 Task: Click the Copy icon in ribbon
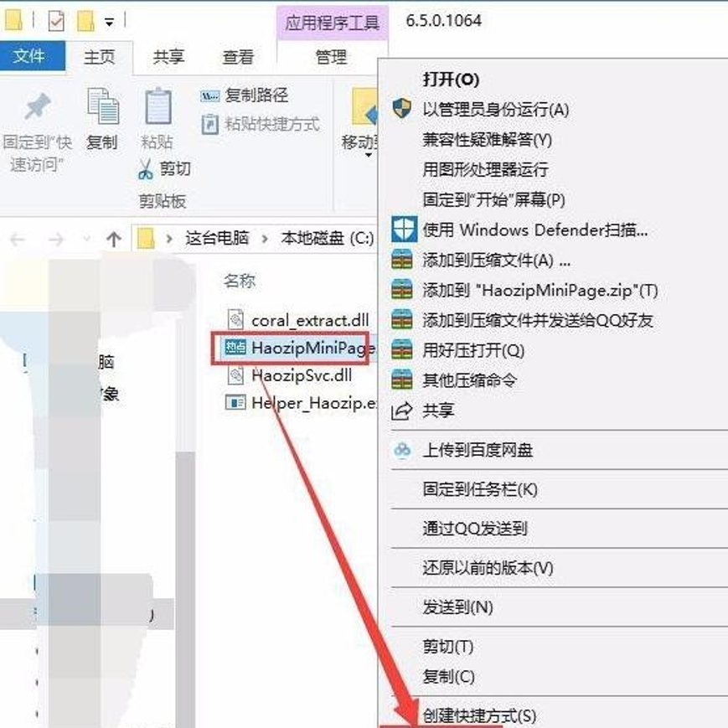[x=102, y=109]
